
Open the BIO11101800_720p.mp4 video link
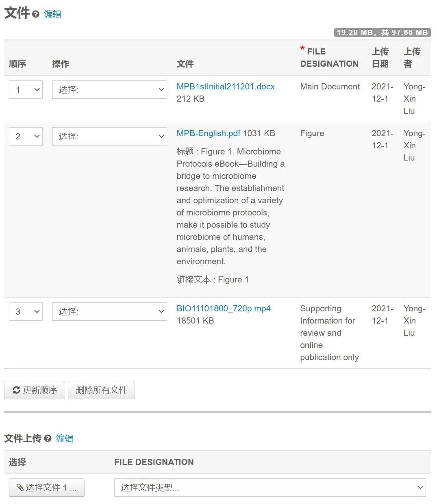pyautogui.click(x=223, y=308)
